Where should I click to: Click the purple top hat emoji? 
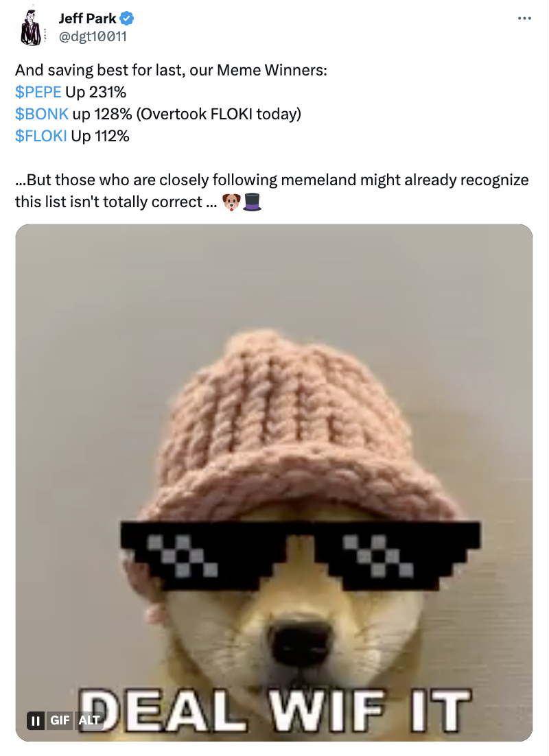click(x=253, y=202)
